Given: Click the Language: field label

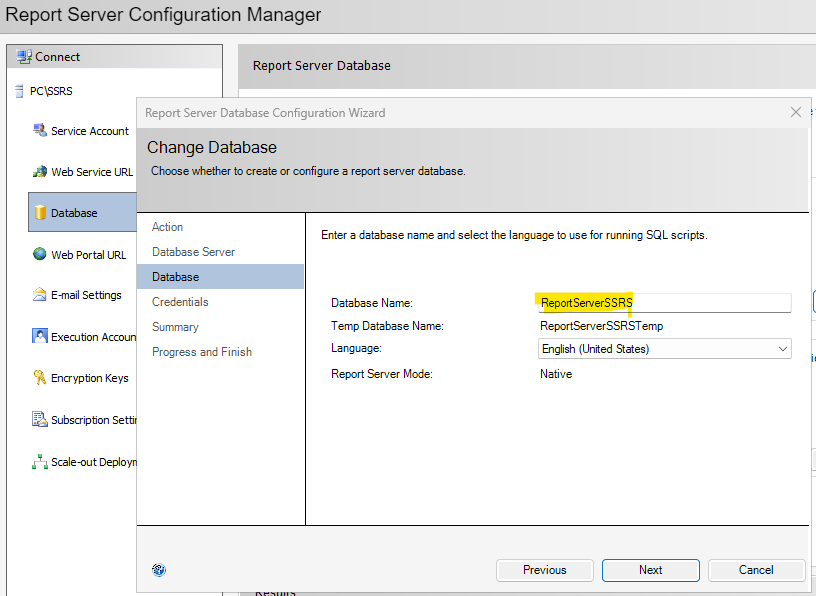Looking at the screenshot, I should (x=356, y=348).
